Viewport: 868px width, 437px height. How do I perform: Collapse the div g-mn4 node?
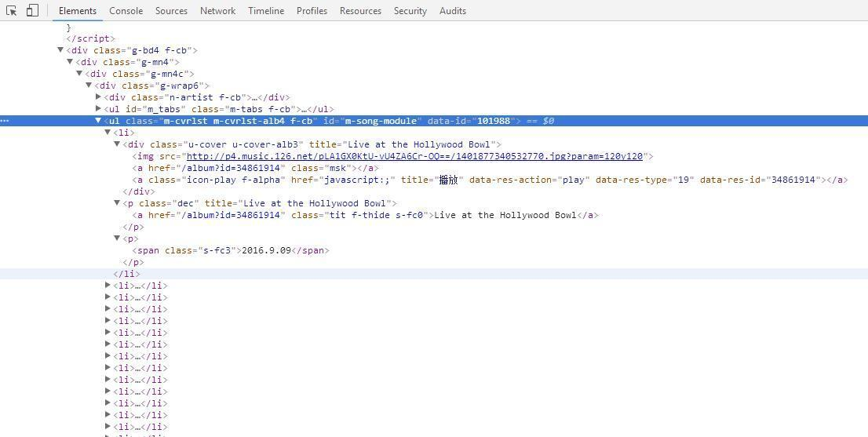[x=70, y=62]
